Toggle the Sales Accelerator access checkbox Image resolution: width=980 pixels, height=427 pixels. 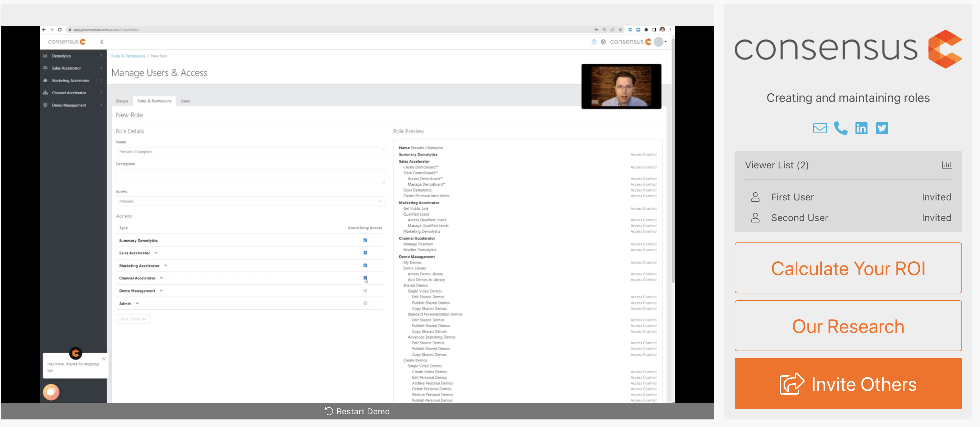coord(365,252)
